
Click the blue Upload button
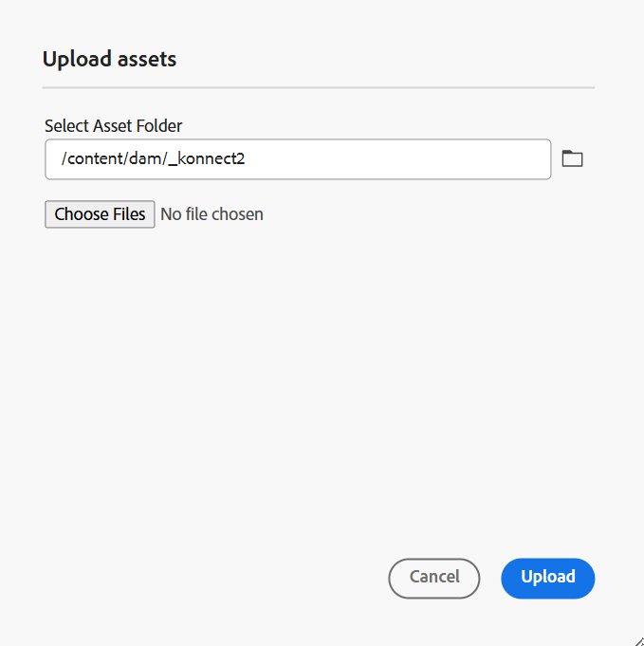[548, 578]
